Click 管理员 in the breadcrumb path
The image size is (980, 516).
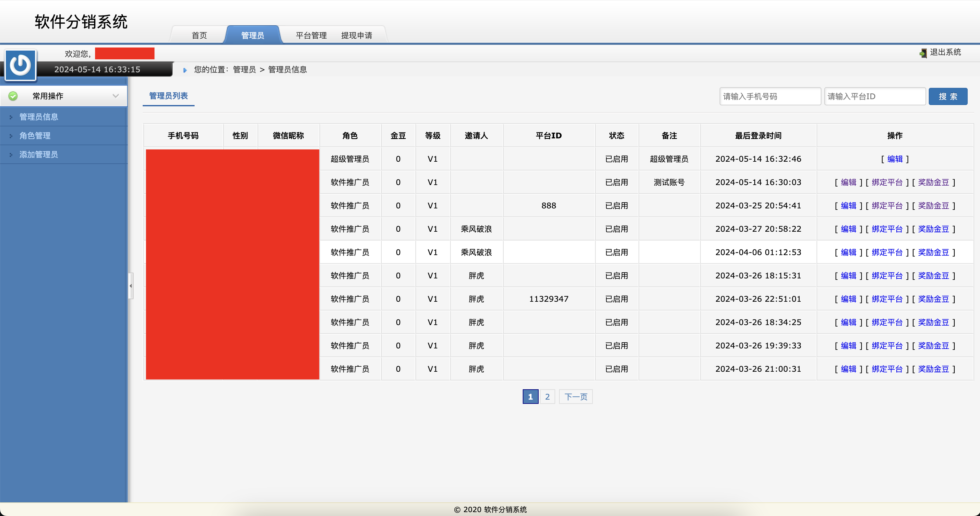click(244, 70)
